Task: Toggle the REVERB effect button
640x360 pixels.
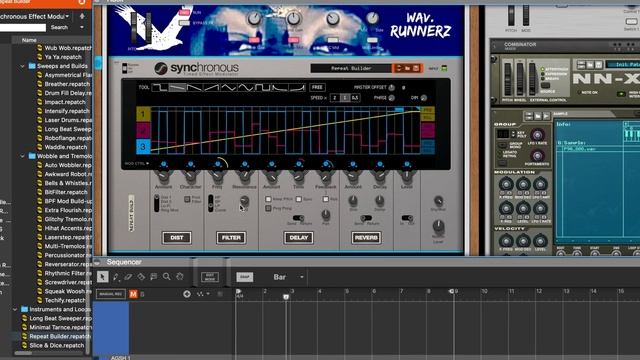Action: [366, 238]
